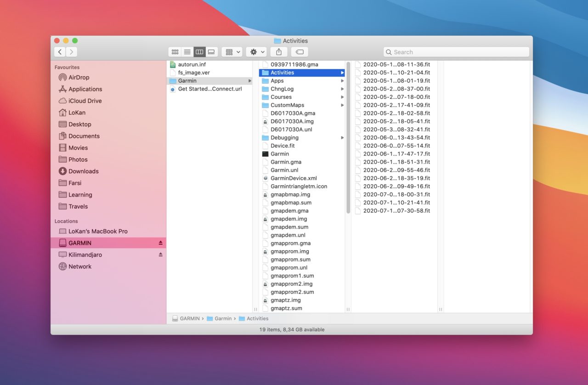Viewport: 588px width, 385px height.
Task: Expand the Activities folder arrow
Action: tap(342, 73)
